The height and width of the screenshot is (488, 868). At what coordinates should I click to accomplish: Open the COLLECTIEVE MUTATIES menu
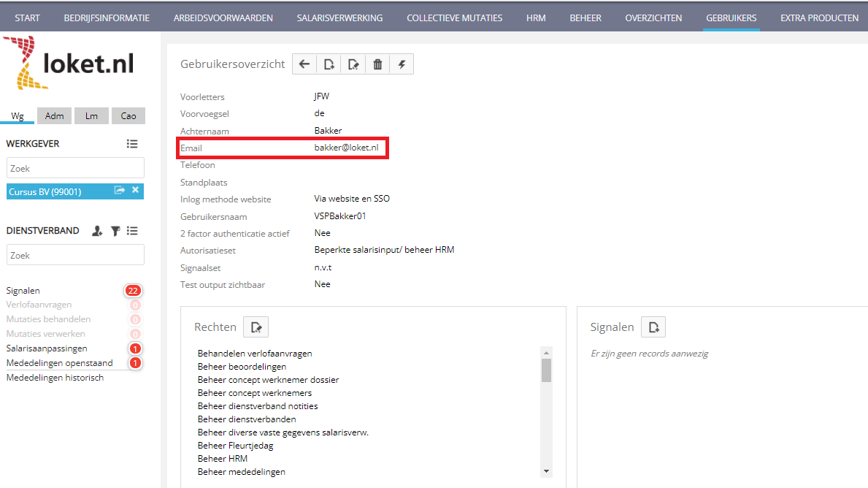click(x=454, y=17)
